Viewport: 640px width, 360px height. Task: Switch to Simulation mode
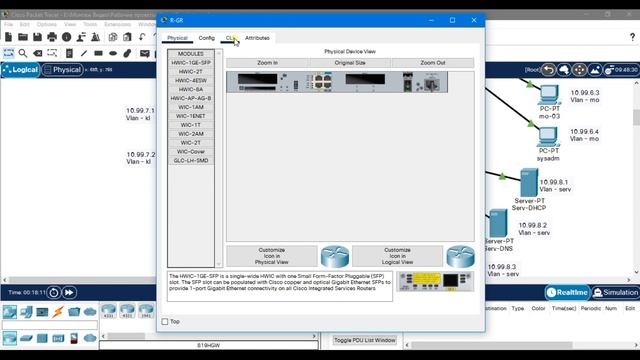616,292
